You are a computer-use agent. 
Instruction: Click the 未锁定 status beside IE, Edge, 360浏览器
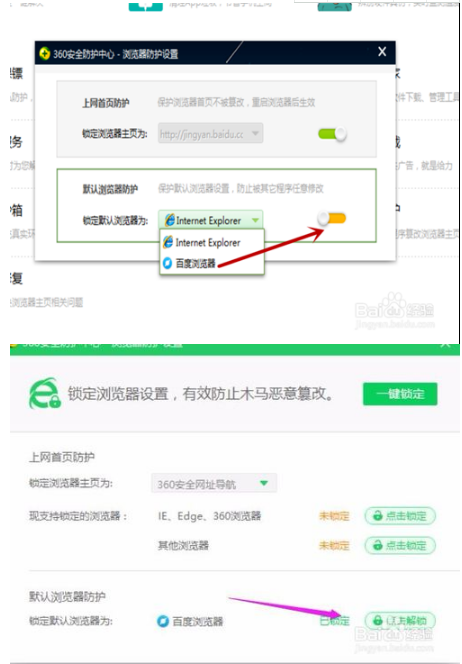(334, 516)
